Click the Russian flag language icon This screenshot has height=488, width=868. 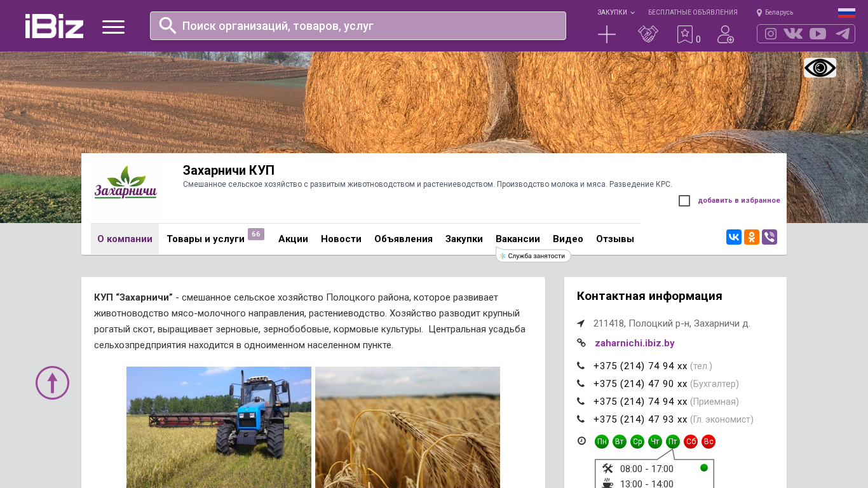(x=846, y=13)
